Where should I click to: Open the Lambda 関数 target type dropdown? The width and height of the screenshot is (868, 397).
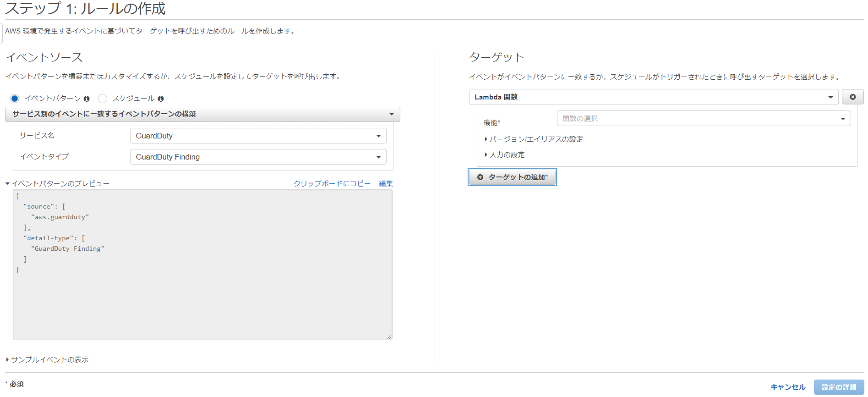(x=653, y=97)
